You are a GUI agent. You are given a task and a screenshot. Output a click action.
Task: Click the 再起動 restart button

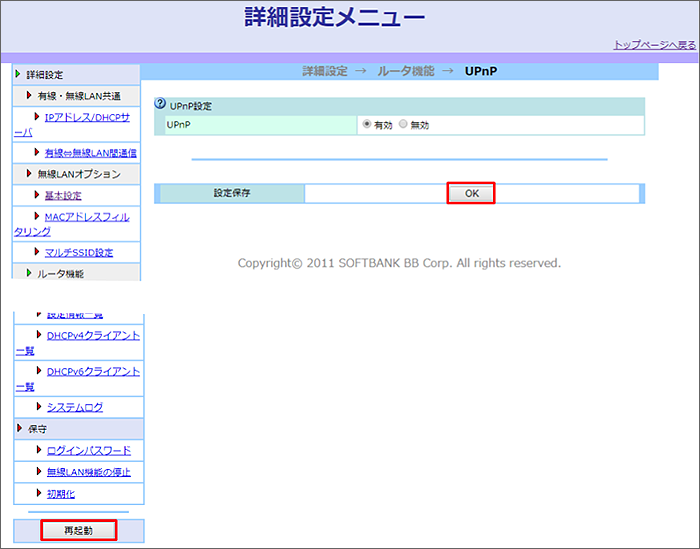click(x=79, y=530)
